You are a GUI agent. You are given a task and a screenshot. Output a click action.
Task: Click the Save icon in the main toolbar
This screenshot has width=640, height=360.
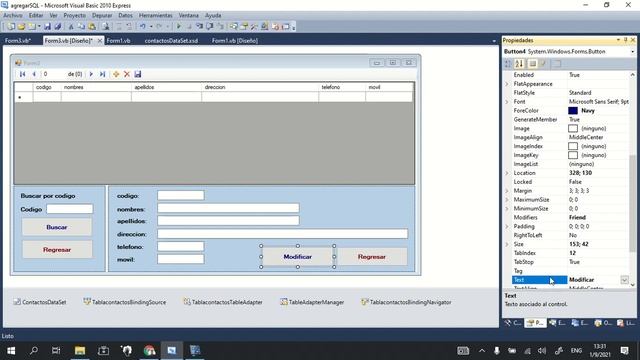(x=47, y=27)
